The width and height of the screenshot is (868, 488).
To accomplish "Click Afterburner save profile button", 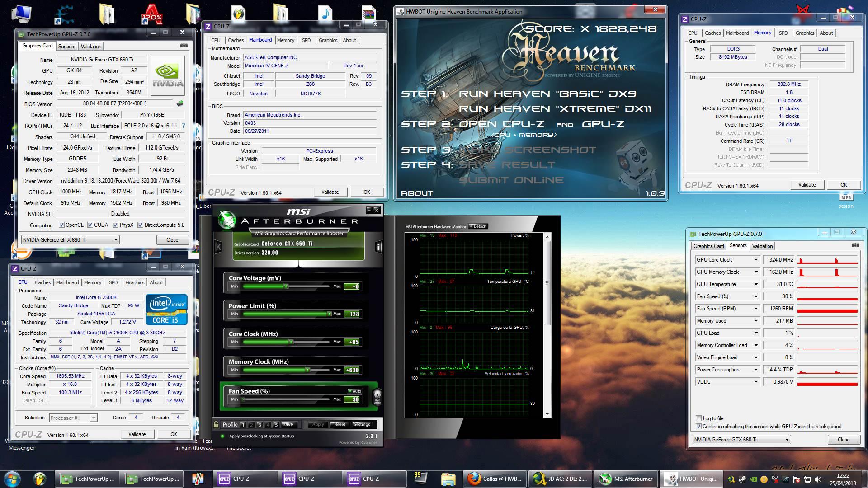I will (x=288, y=425).
